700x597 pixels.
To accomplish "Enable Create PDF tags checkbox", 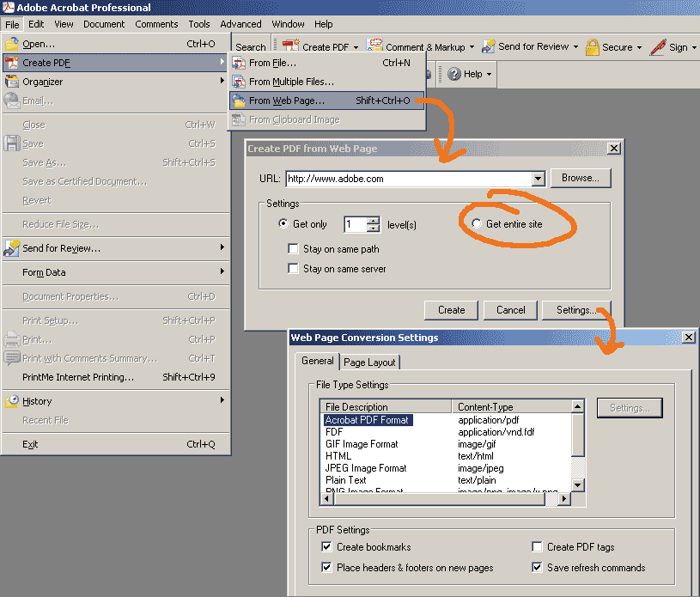I will click(x=537, y=546).
